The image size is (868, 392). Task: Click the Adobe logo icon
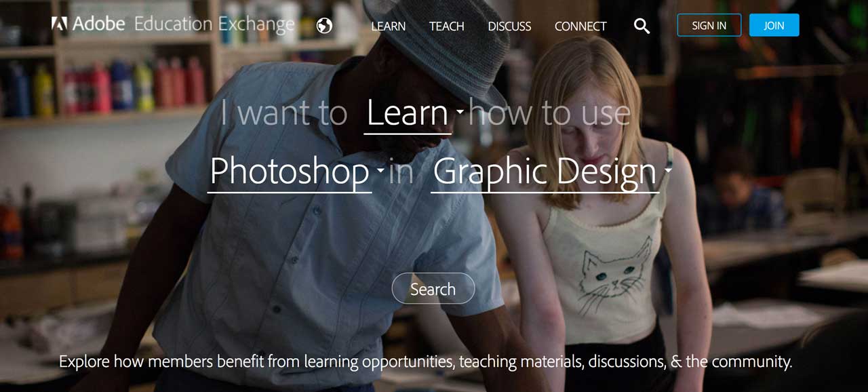click(x=59, y=24)
